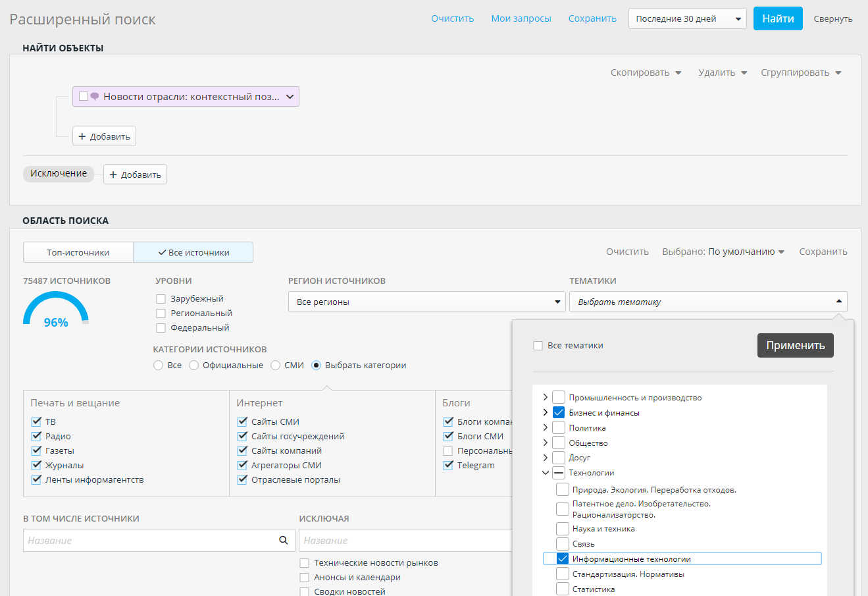The image size is (868, 596).
Task: Click the Найти search button
Action: pyautogui.click(x=778, y=18)
